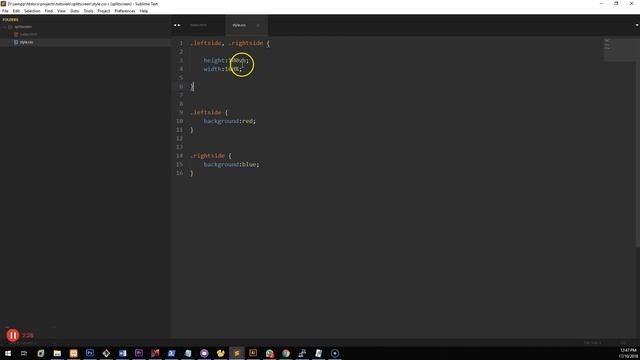Switch to the style.css tab
Image resolution: width=640 pixels, height=360 pixels.
click(239, 25)
